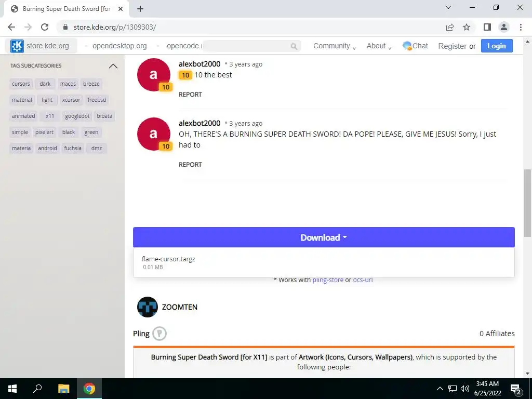Open the Windows Start menu

tap(12, 389)
